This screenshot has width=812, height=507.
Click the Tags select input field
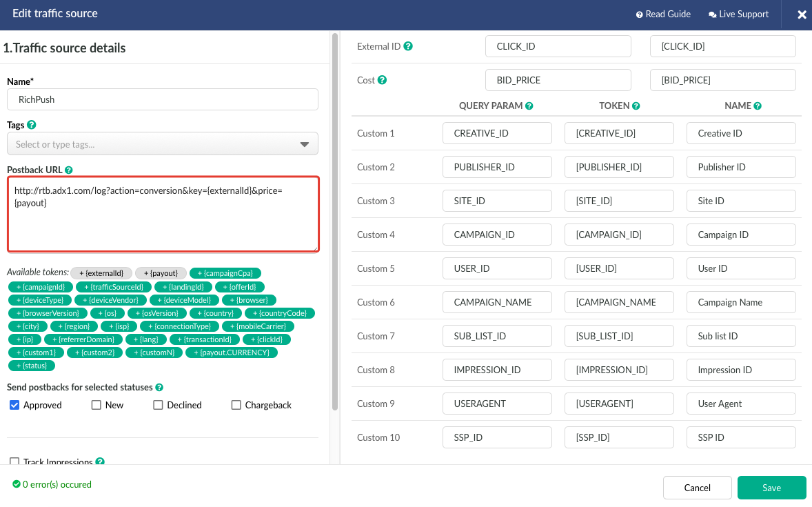pos(163,144)
